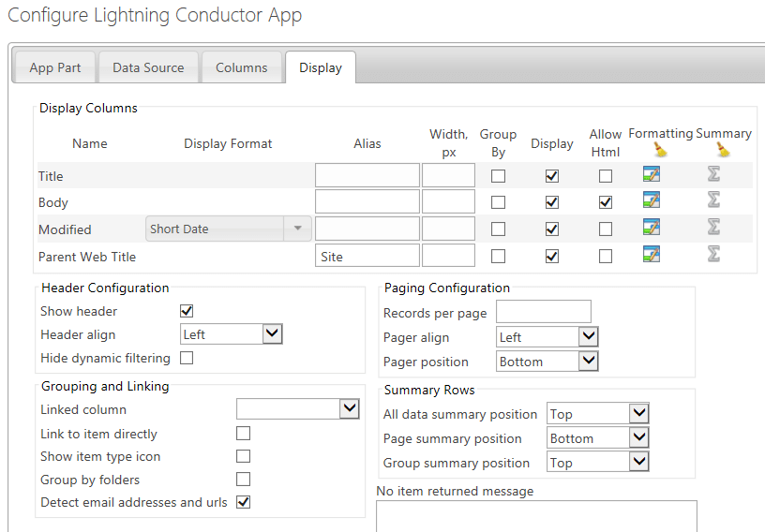The width and height of the screenshot is (765, 532).
Task: Uncheck Display for Parent Web Title
Action: coord(552,257)
